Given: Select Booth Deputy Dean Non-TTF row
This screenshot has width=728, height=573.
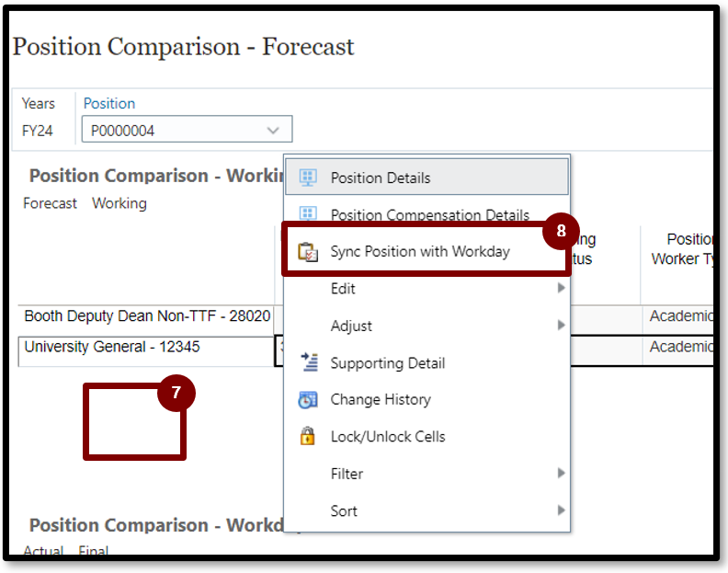Looking at the screenshot, I should pyautogui.click(x=147, y=316).
